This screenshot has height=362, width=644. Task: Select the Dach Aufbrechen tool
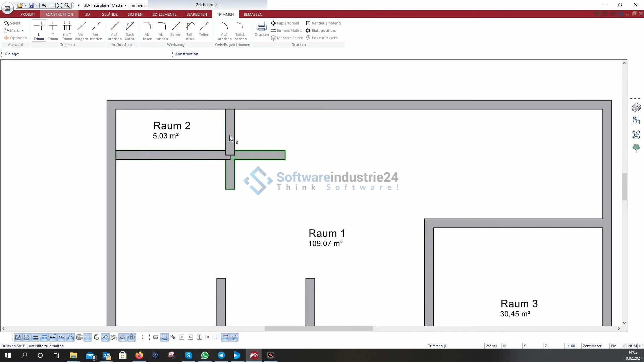(130, 31)
